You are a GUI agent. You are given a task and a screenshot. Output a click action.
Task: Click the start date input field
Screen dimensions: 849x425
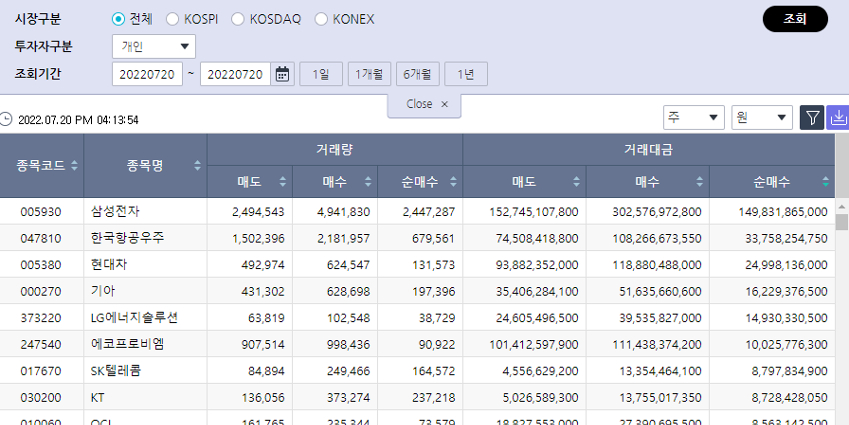pos(148,75)
